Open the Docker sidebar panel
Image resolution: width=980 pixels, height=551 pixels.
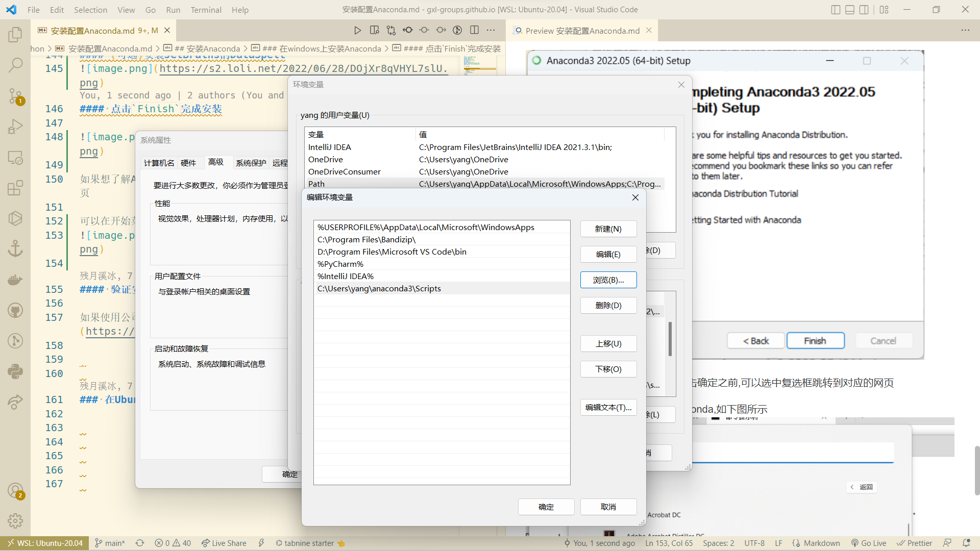(15, 280)
